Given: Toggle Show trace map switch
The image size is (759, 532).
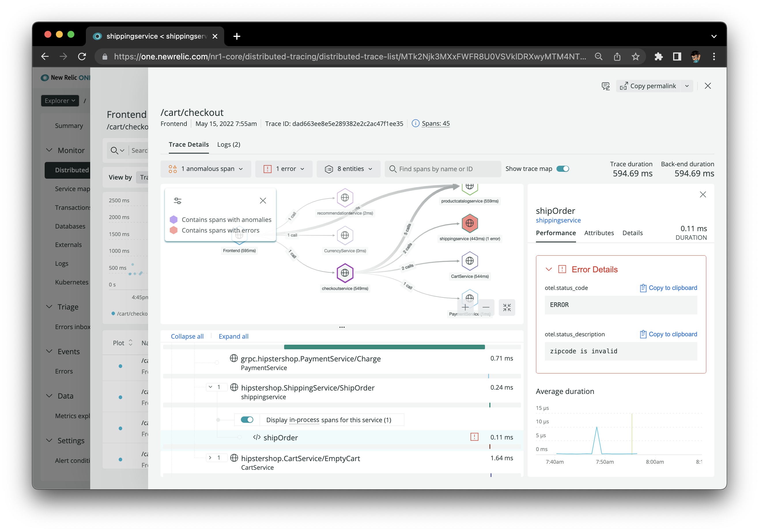Looking at the screenshot, I should point(563,169).
